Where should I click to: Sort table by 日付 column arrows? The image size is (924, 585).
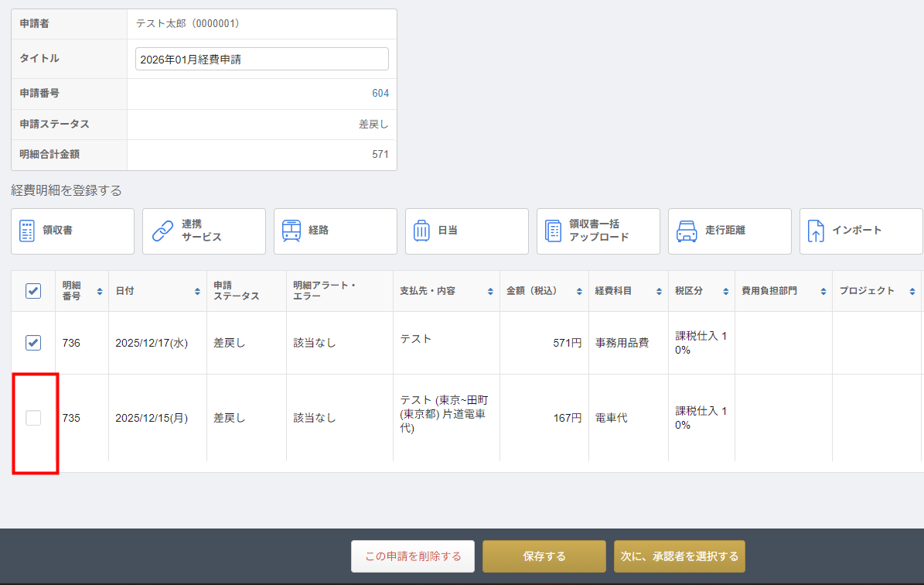click(198, 292)
